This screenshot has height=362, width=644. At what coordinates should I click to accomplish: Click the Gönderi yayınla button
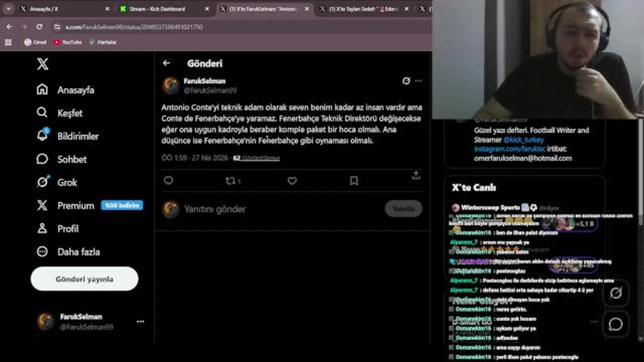coord(85,279)
